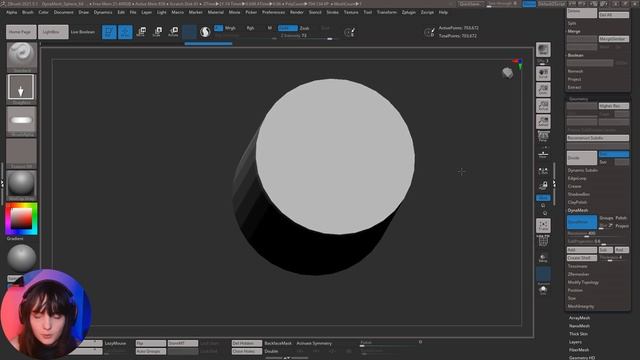Toggle the Rgb channel button
The width and height of the screenshot is (640, 360).
[x=250, y=28]
